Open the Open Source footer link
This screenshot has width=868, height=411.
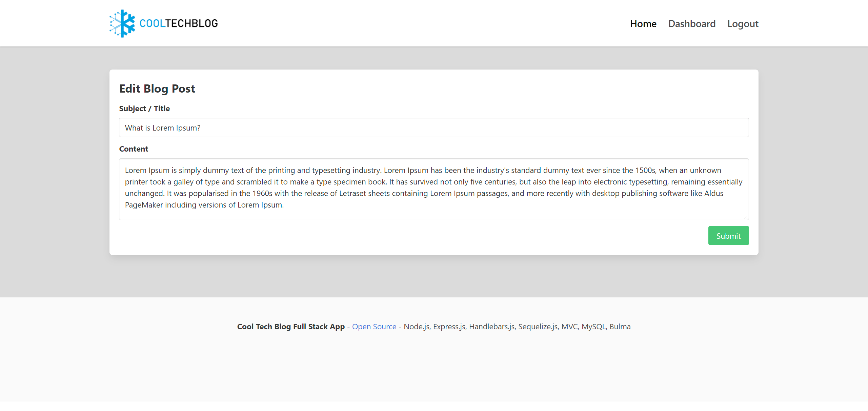click(x=374, y=327)
